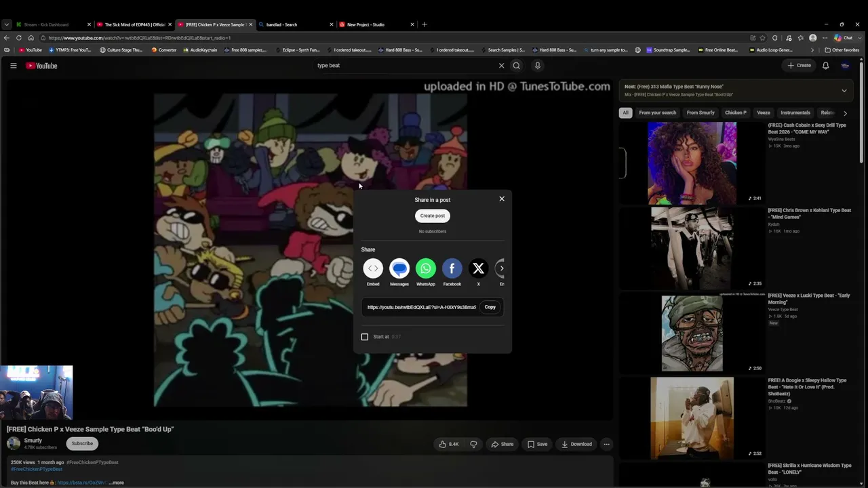
Task: Select the 'All' filter chip
Action: (x=625, y=113)
